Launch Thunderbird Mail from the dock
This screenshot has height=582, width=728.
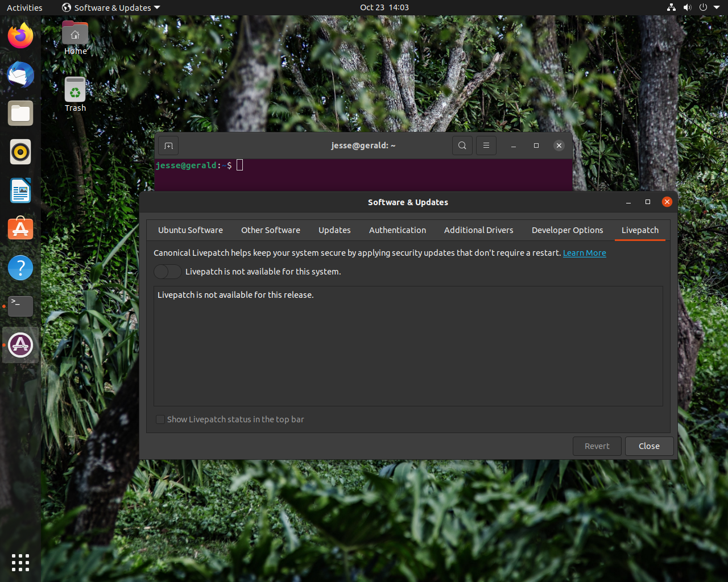20,74
